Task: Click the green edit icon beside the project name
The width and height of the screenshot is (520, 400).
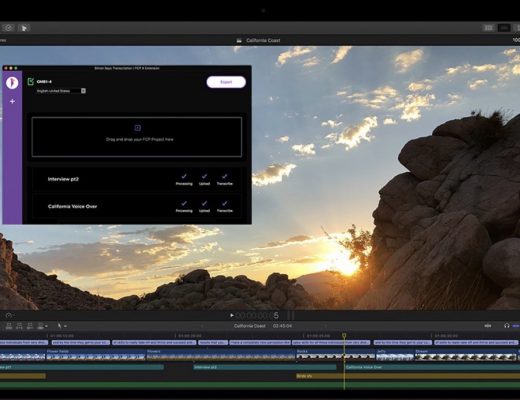Action: tap(31, 81)
